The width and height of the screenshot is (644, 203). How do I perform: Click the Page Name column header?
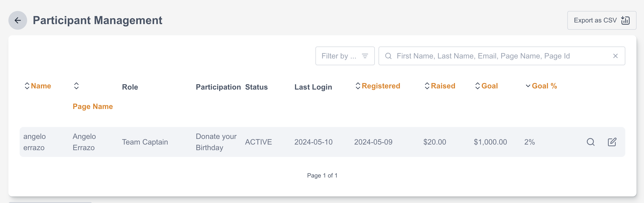(x=93, y=106)
